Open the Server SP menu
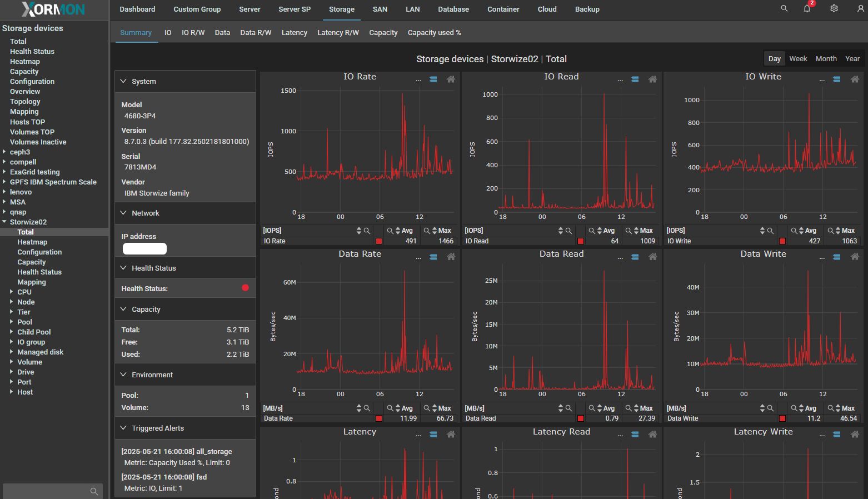Viewport: 868px width, 499px height. pyautogui.click(x=295, y=9)
